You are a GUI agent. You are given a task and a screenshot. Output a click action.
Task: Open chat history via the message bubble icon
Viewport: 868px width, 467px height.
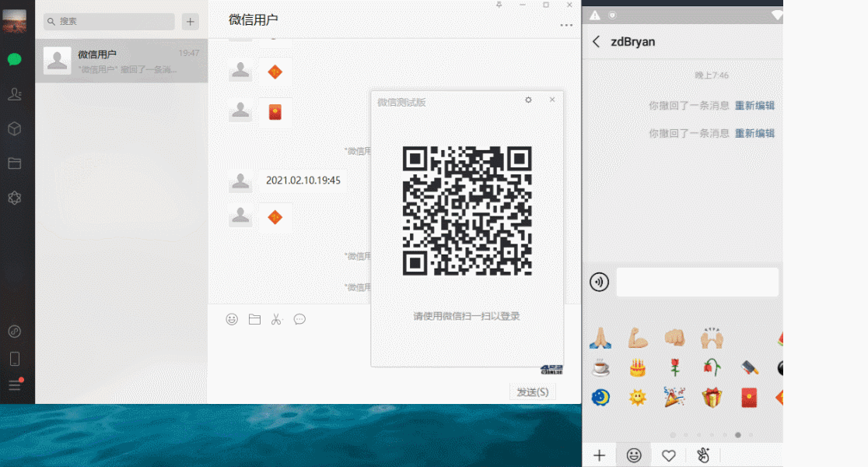(x=299, y=318)
